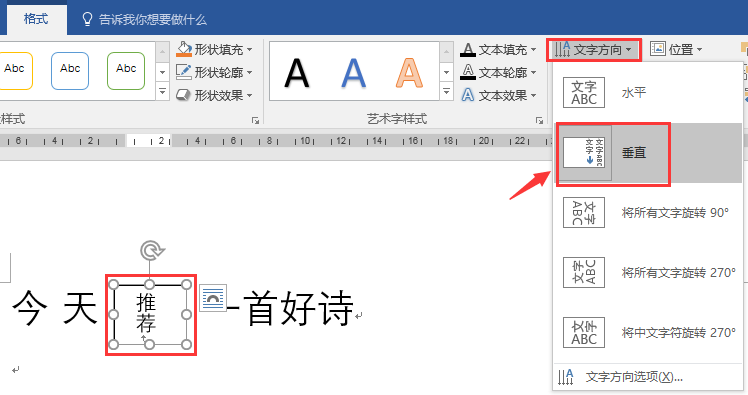Open the 格式 ribbon tab
The image size is (748, 395).
pos(36,19)
